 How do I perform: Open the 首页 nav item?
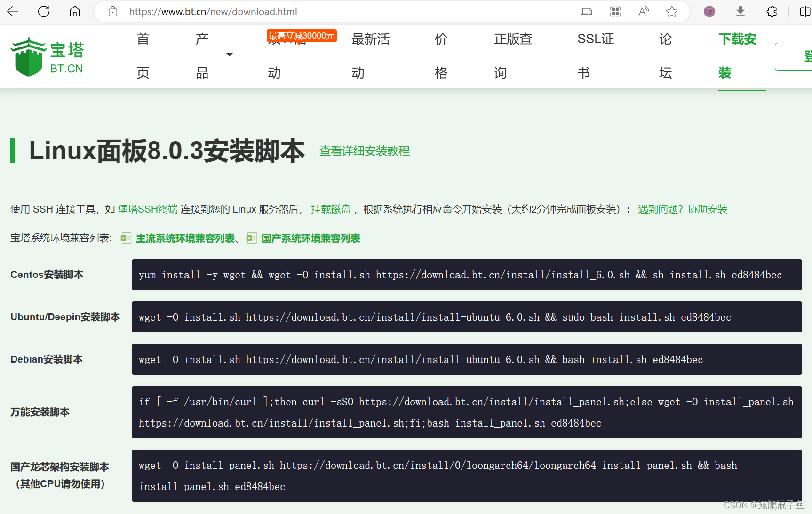[143, 56]
